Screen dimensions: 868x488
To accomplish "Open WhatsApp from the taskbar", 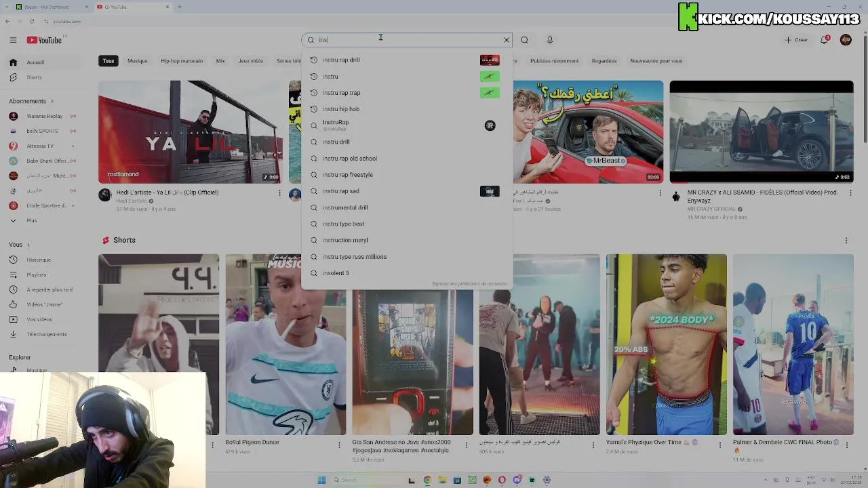I will [472, 480].
